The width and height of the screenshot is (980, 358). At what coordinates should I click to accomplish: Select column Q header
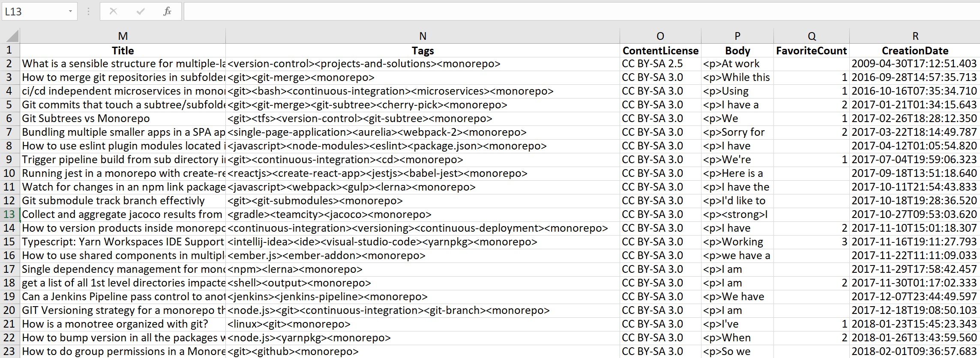coord(811,36)
